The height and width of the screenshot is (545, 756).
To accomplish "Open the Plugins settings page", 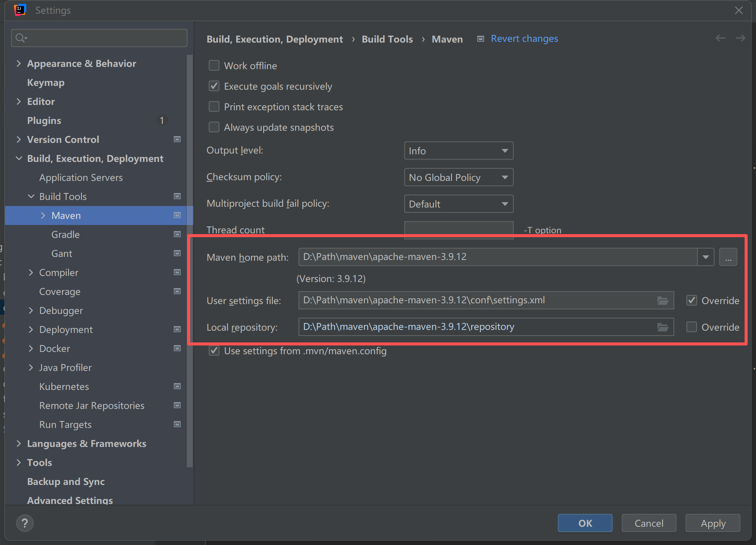I will click(44, 120).
